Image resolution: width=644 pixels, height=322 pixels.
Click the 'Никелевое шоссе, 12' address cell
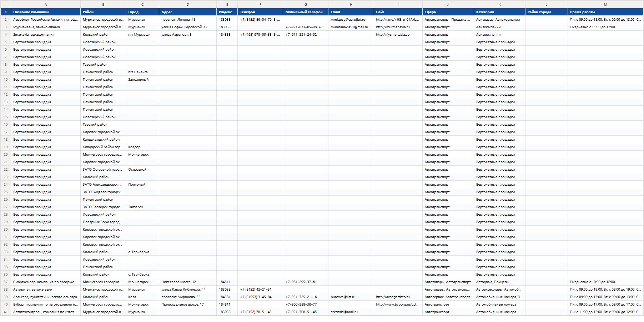coord(188,282)
